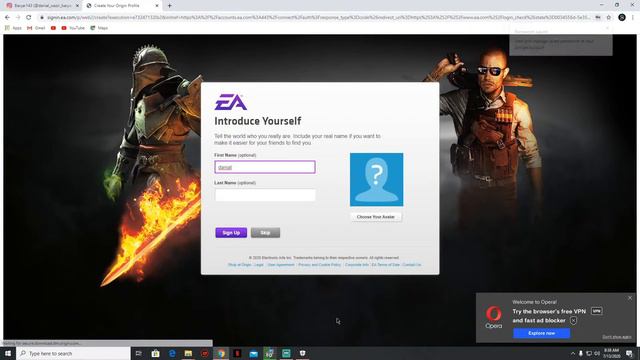Click Don't show again in Opera popup
Screen dimensions: 640x360
(x=617, y=337)
